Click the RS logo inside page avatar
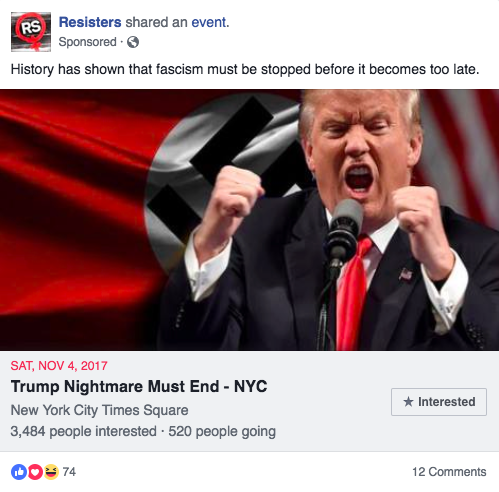Viewport: 499px width, 492px height. tap(31, 27)
